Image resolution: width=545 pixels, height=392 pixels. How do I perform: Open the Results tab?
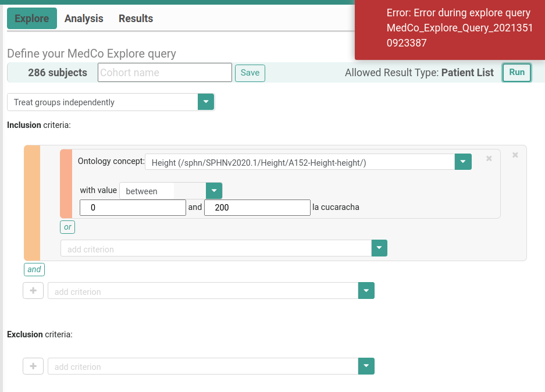(136, 18)
